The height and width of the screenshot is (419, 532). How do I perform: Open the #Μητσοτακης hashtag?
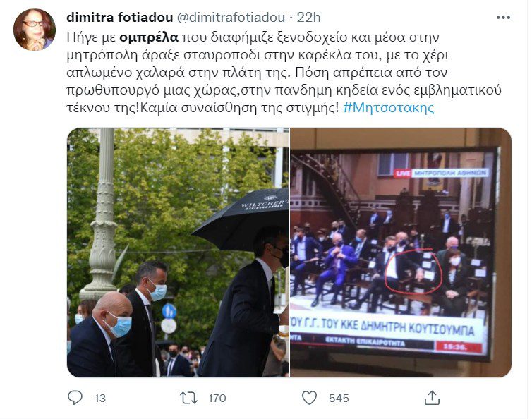[389, 108]
